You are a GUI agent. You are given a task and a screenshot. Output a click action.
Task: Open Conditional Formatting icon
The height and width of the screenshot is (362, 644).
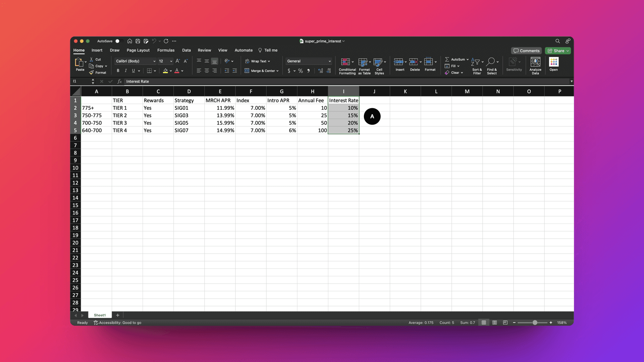(x=345, y=62)
